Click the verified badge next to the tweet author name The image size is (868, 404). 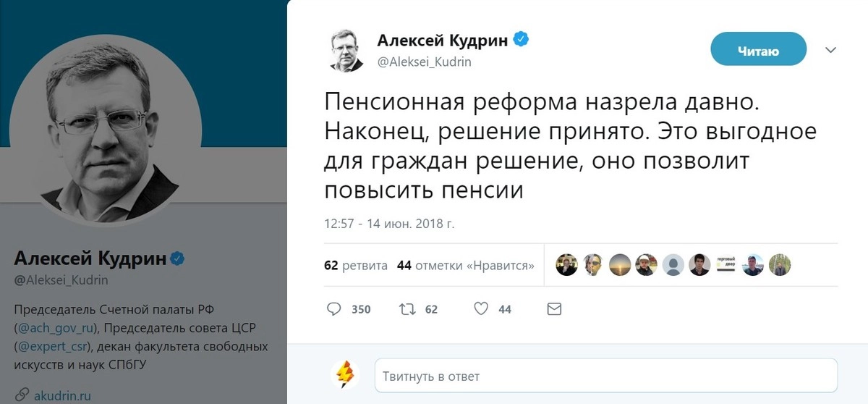(x=521, y=40)
